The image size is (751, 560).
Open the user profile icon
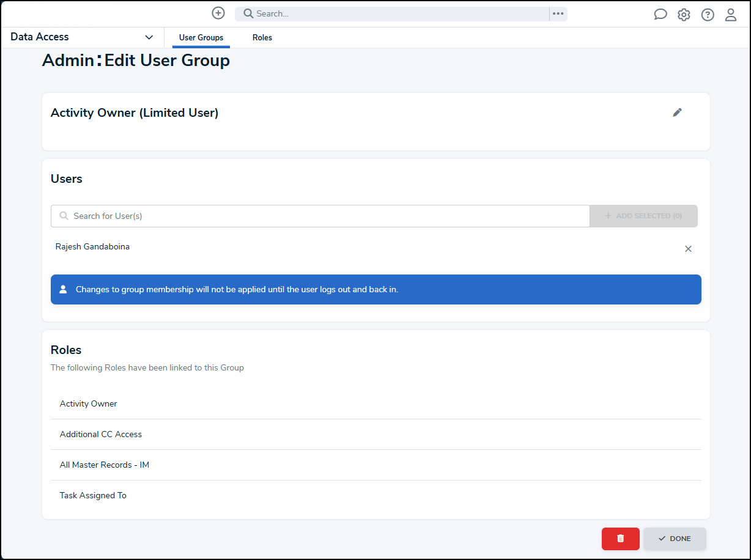click(x=731, y=15)
